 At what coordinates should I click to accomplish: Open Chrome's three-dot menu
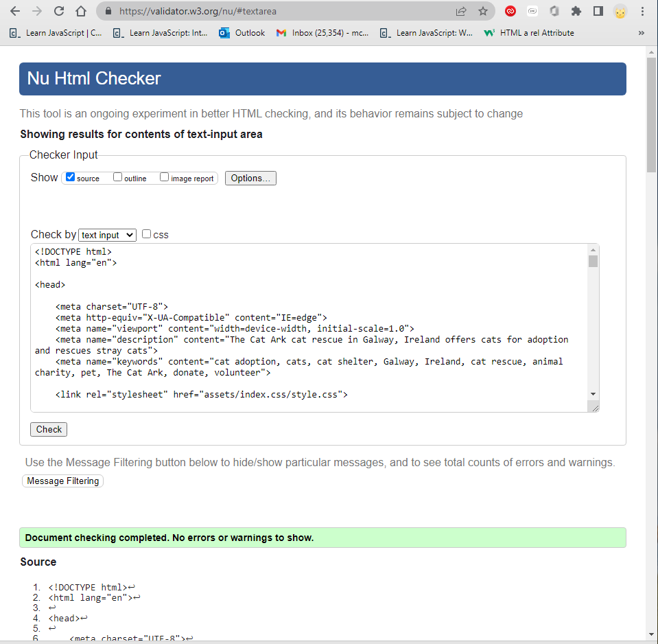[x=642, y=12]
